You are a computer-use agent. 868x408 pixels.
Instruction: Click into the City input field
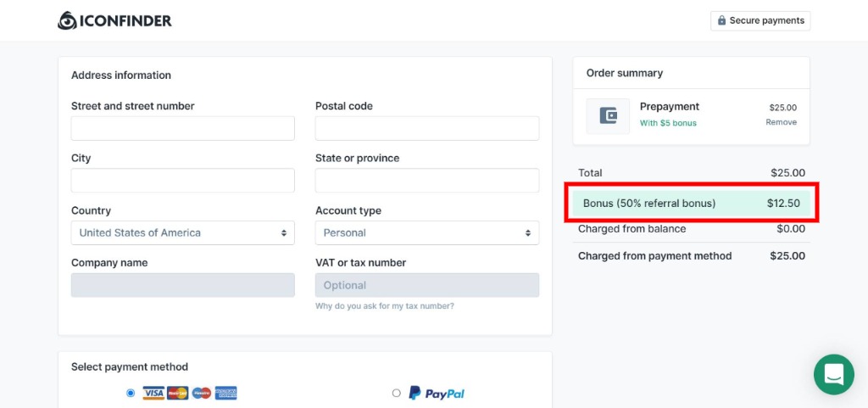pyautogui.click(x=183, y=181)
